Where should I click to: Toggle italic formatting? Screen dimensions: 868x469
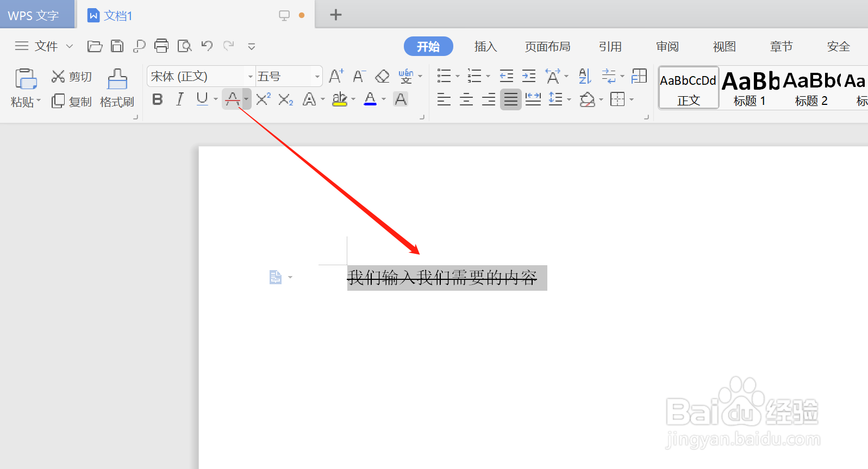(x=180, y=99)
